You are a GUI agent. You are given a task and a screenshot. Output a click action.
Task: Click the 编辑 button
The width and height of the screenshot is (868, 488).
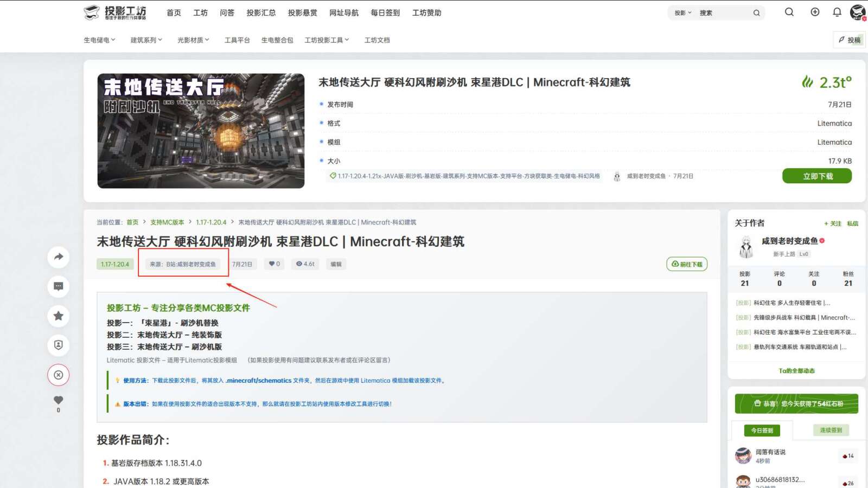coord(336,264)
